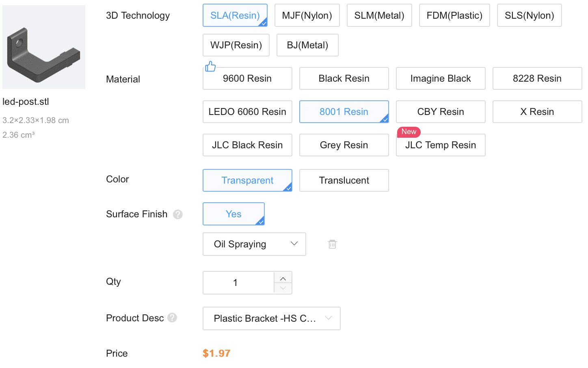Select MJF(Nylon) 3D technology
The image size is (588, 368).
307,15
